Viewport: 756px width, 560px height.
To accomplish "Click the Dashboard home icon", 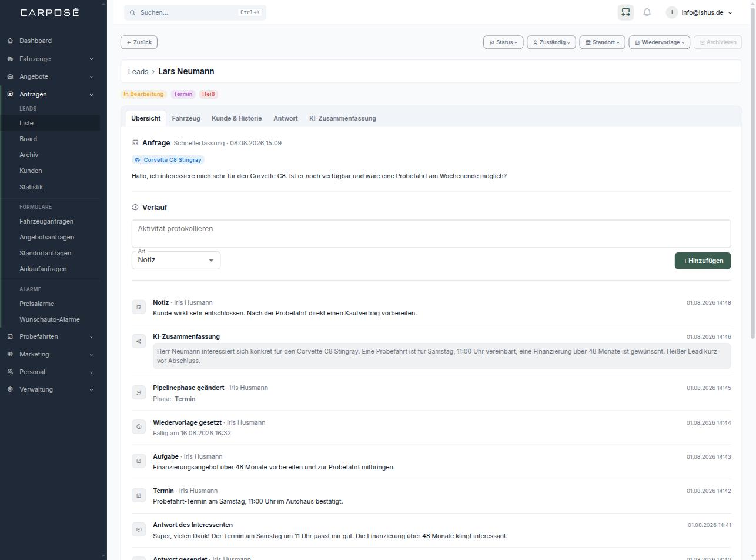I will (x=10, y=41).
